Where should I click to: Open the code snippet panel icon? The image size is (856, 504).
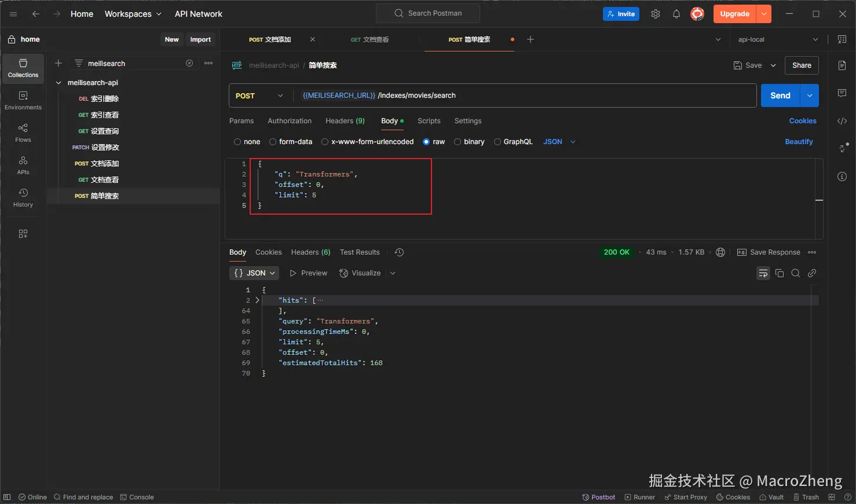pyautogui.click(x=842, y=121)
